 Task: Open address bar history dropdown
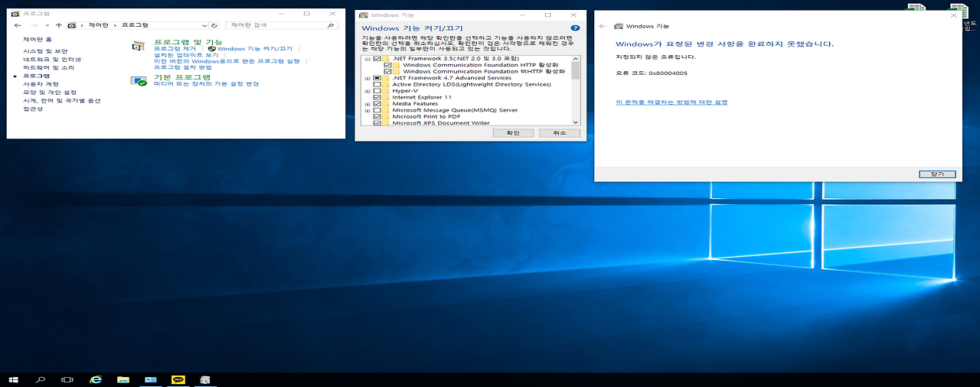coord(204,25)
